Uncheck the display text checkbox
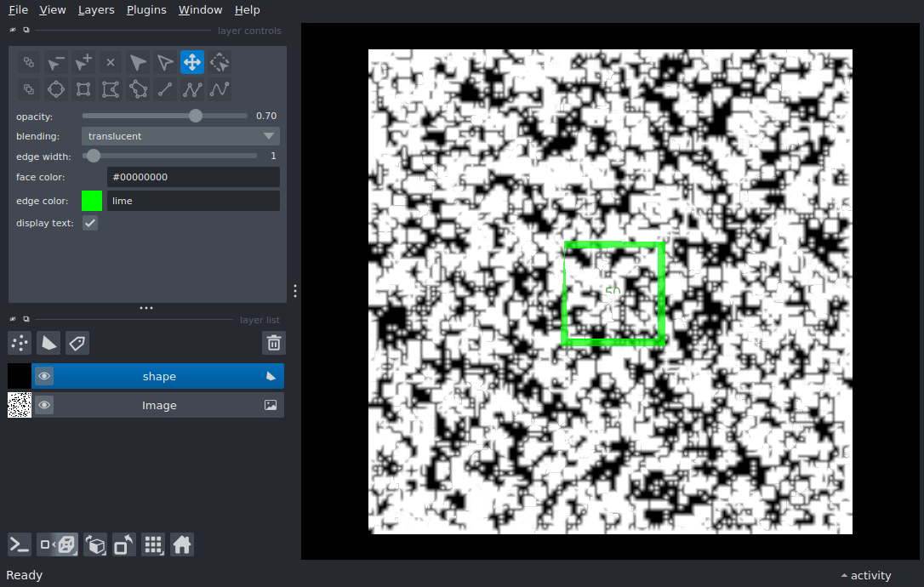The height and width of the screenshot is (587, 924). point(90,223)
